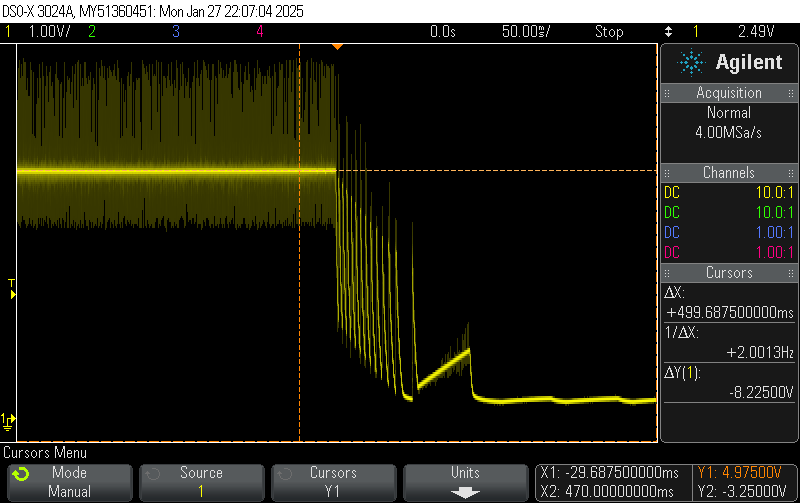800x503 pixels.
Task: Click the trigger level T marker
Action: (x=12, y=289)
